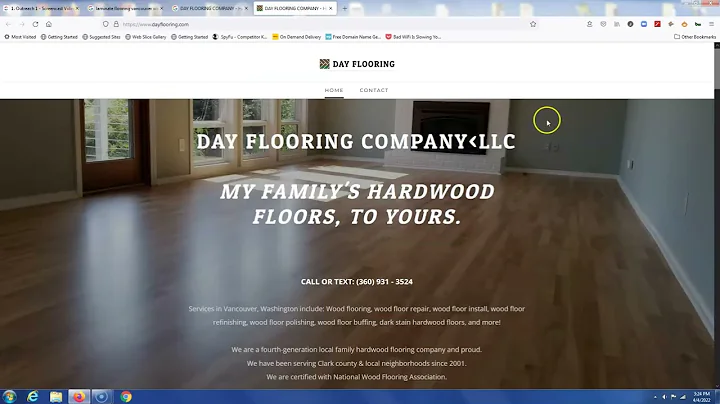Image resolution: width=720 pixels, height=404 pixels.
Task: Switch to the Google-icon Day Flooring Company tab
Action: pos(210,8)
